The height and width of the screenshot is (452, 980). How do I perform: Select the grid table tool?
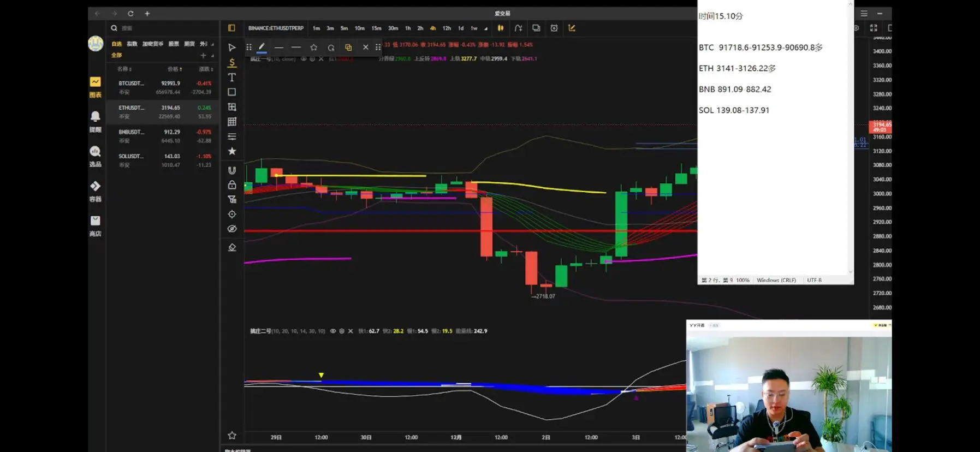point(231,122)
